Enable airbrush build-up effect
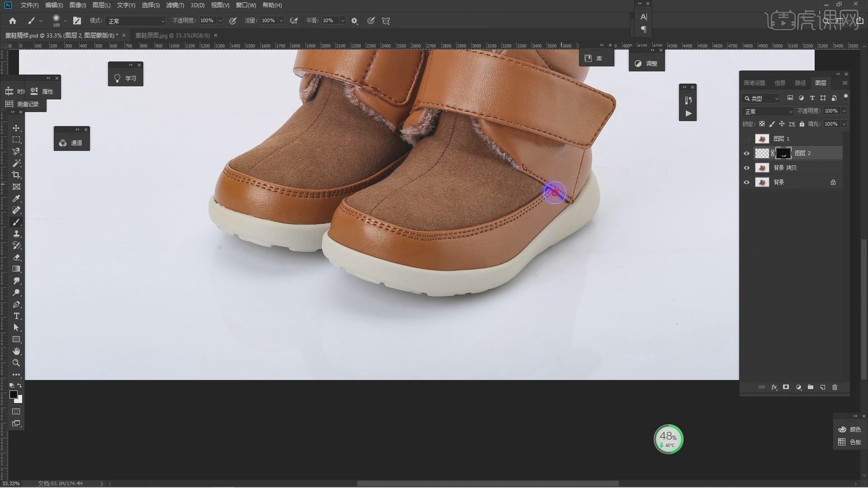Image resolution: width=868 pixels, height=488 pixels. [294, 21]
